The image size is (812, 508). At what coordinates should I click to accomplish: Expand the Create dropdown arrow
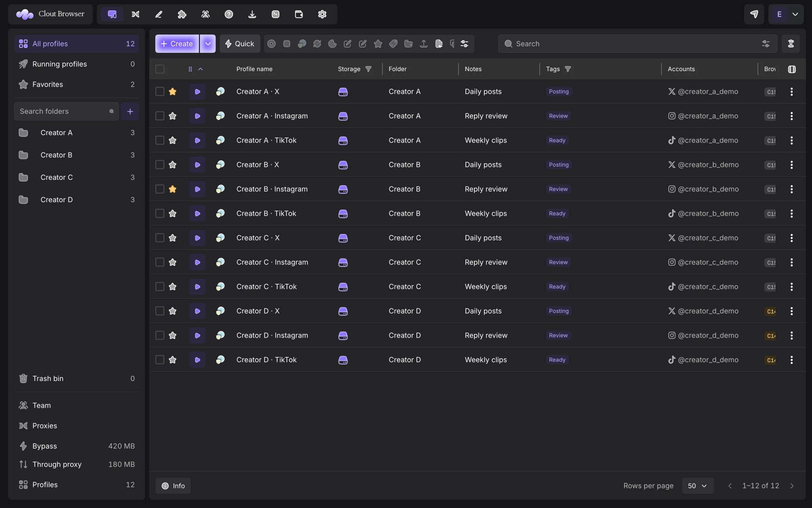tap(208, 44)
